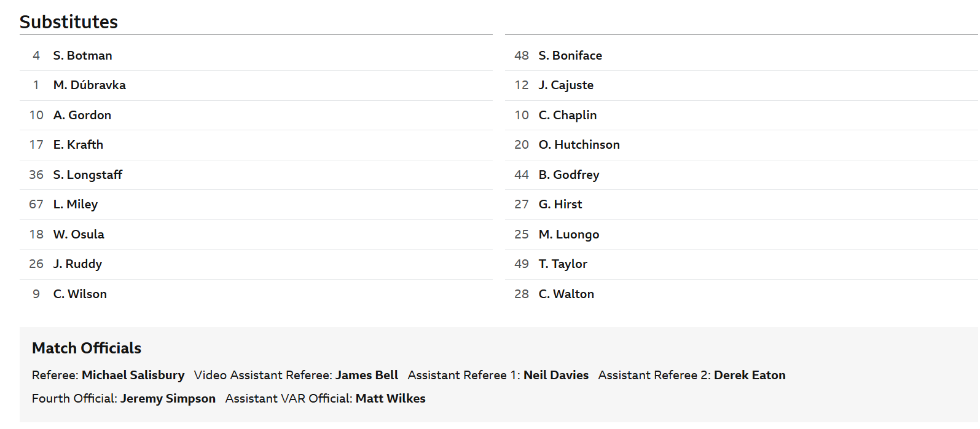Click J. Cajuste player name

pyautogui.click(x=565, y=85)
